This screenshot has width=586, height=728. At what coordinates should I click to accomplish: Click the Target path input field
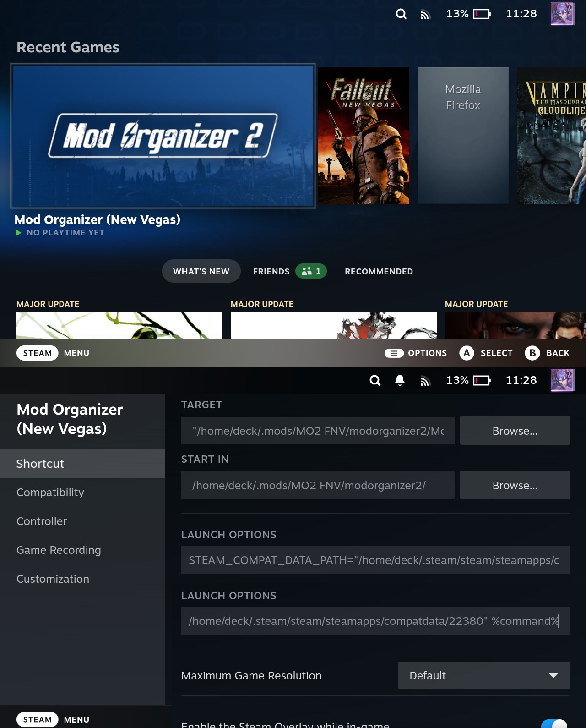[x=318, y=431]
